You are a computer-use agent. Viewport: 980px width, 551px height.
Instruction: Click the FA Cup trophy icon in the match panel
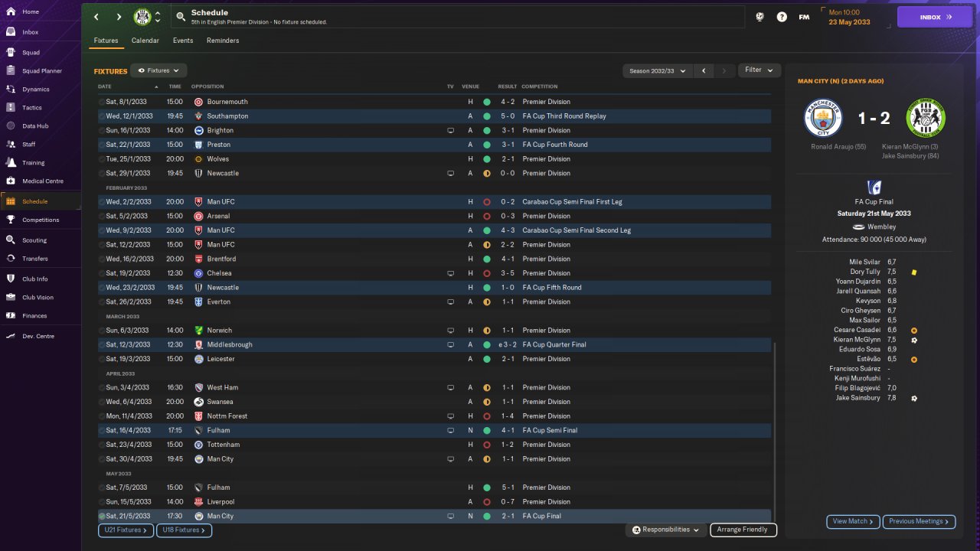point(874,187)
